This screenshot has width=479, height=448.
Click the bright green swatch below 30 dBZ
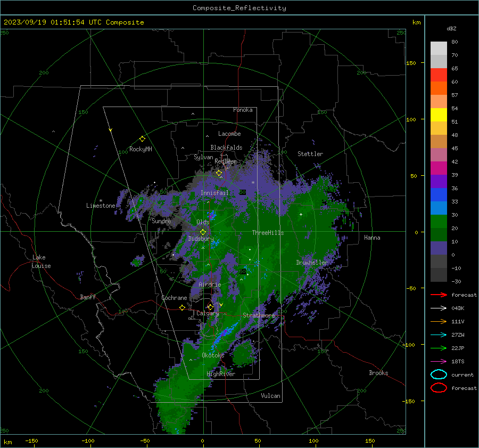(x=439, y=222)
